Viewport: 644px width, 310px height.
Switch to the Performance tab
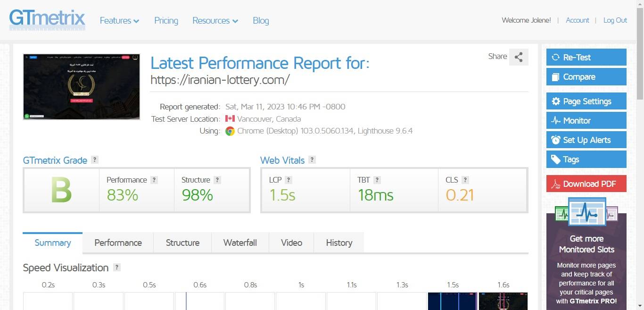(x=118, y=243)
